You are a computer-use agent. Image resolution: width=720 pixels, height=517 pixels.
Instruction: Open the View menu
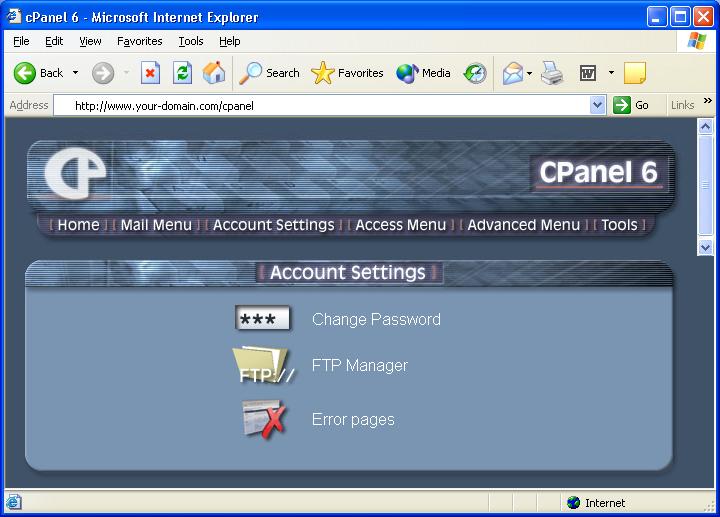pos(90,41)
